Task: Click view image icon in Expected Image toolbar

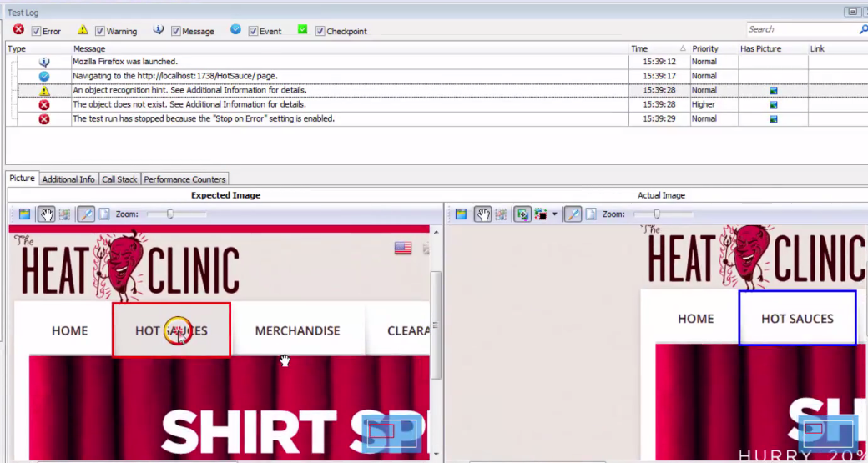Action: 24,214
